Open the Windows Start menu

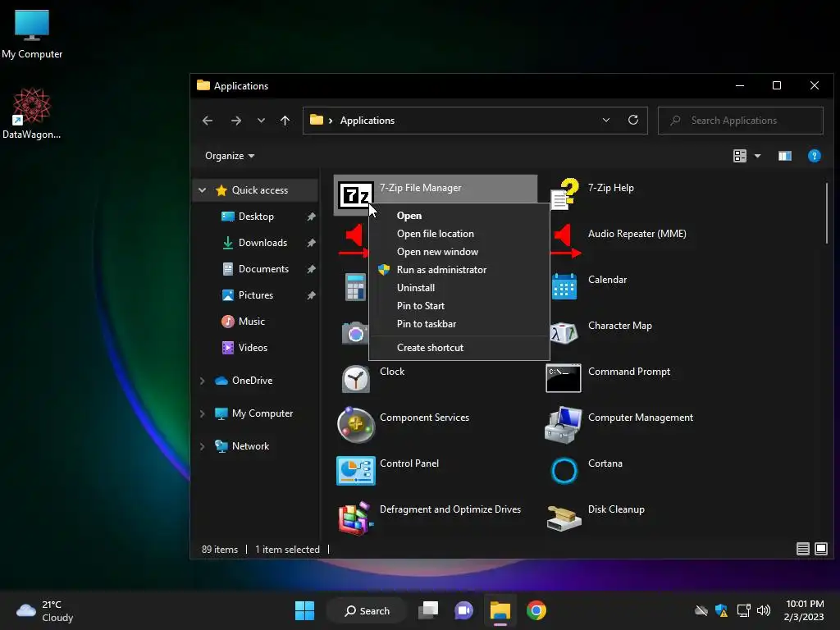click(x=305, y=610)
